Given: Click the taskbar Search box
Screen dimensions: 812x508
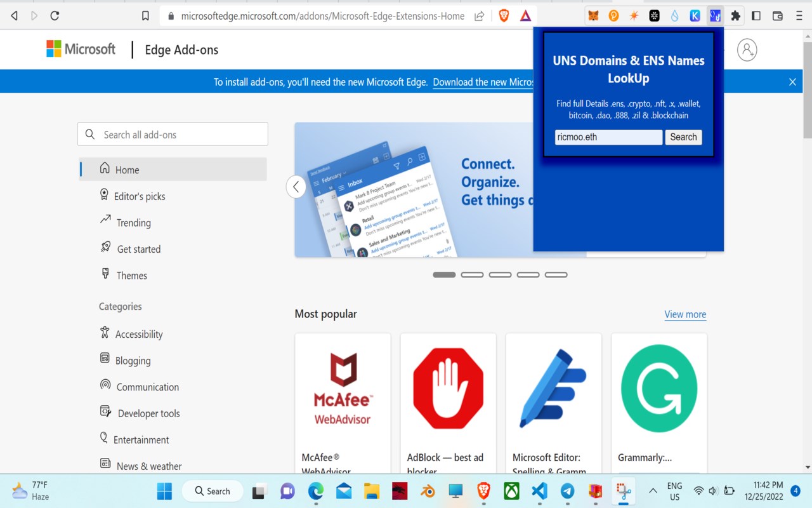Looking at the screenshot, I should pyautogui.click(x=213, y=491).
